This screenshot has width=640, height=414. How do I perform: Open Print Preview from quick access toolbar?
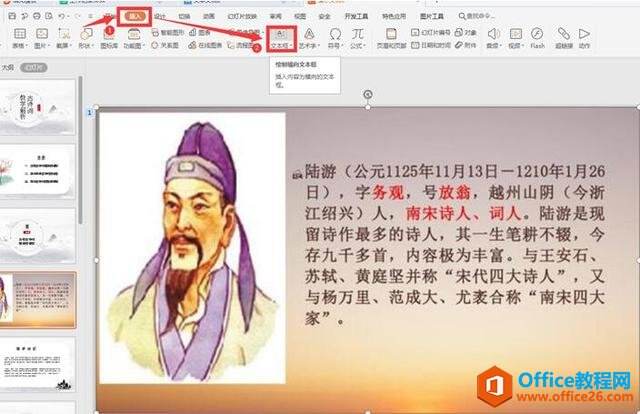coord(49,16)
